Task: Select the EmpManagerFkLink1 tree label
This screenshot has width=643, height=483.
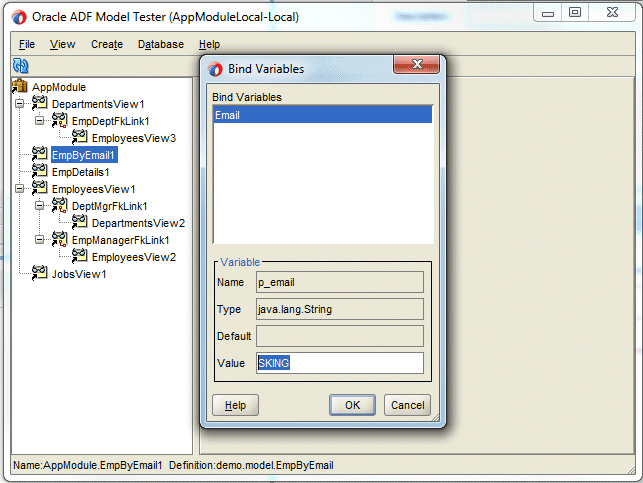Action: tap(121, 240)
